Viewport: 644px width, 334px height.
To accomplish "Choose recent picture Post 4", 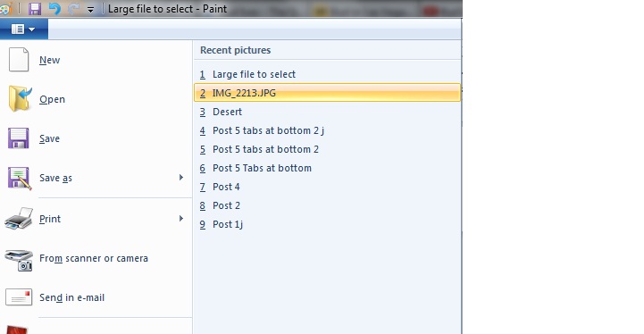I will (327, 187).
